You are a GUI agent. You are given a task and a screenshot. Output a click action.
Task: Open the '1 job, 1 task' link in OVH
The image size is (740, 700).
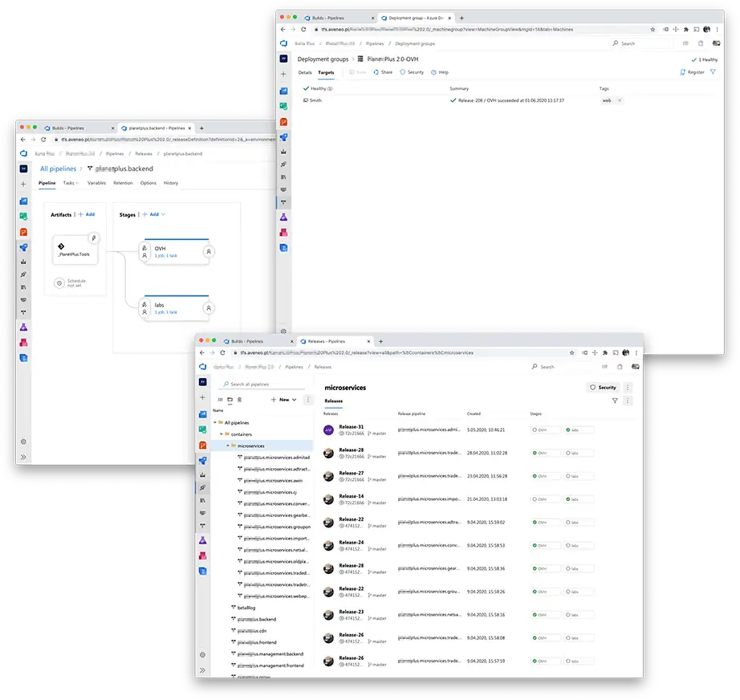pyautogui.click(x=166, y=256)
